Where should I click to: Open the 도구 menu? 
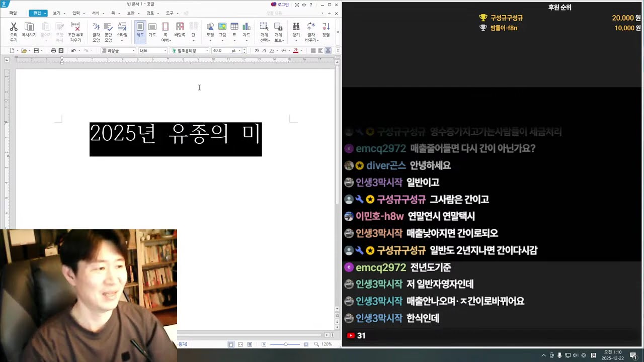(x=170, y=13)
